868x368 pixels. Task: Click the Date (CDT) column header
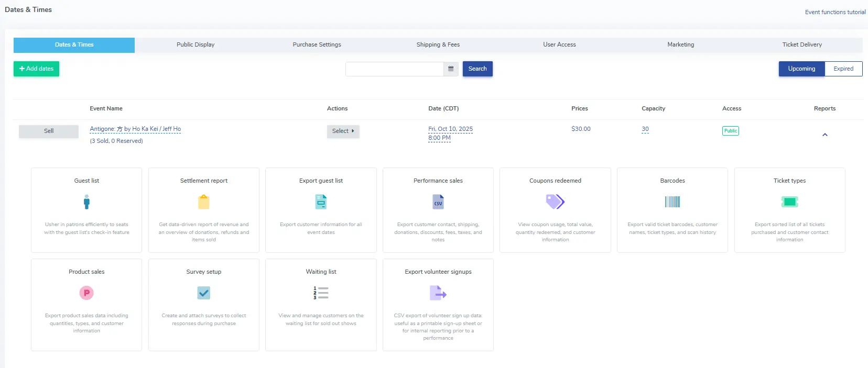pos(443,108)
